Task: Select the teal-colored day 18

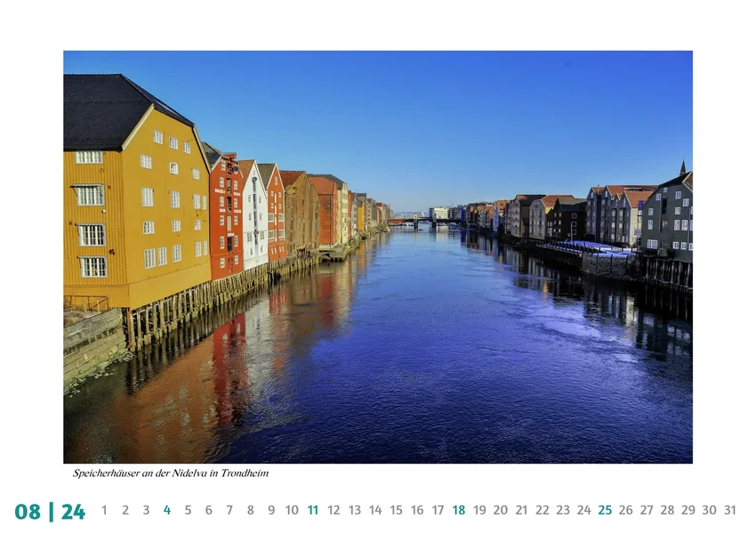Action: [x=459, y=510]
